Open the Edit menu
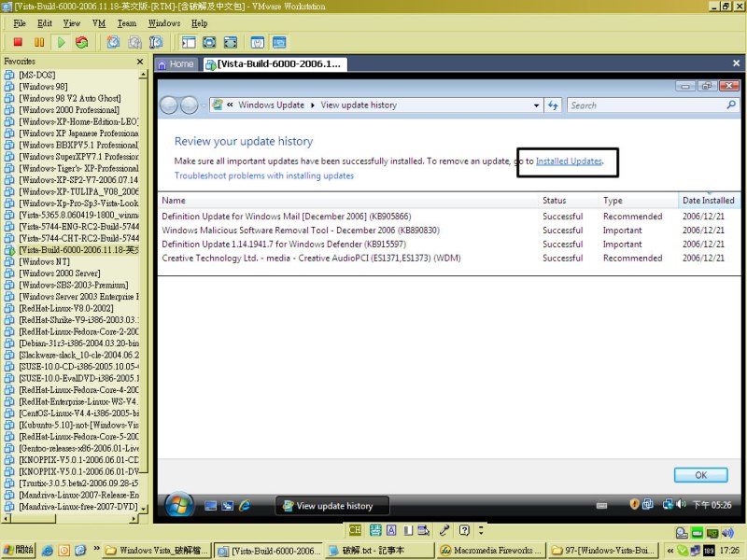Viewport: 747px width, 560px height. tap(45, 23)
